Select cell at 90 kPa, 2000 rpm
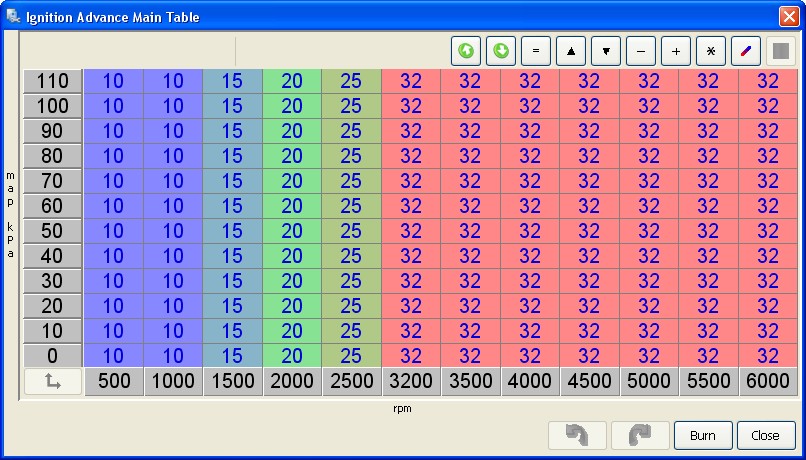 [292, 131]
